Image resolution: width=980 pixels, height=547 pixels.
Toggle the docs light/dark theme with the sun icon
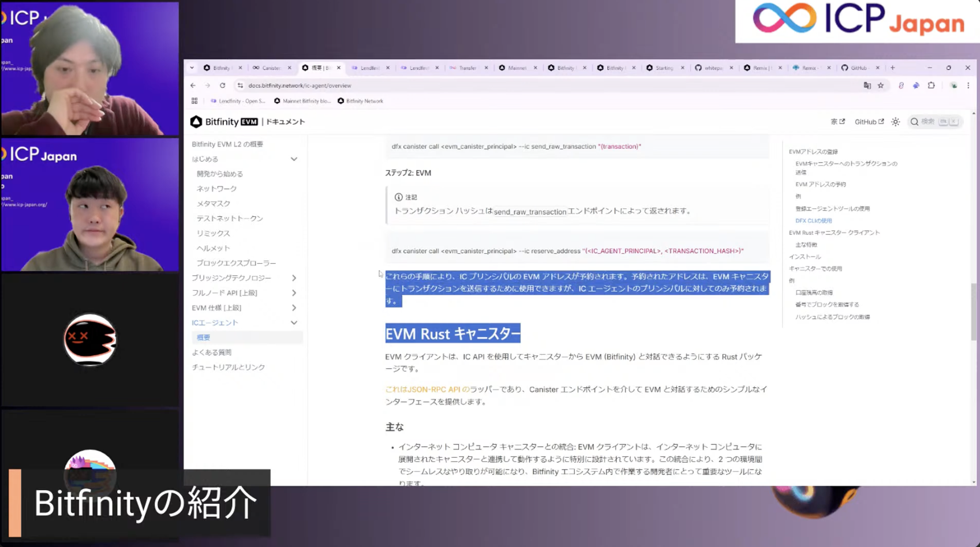[x=895, y=122]
